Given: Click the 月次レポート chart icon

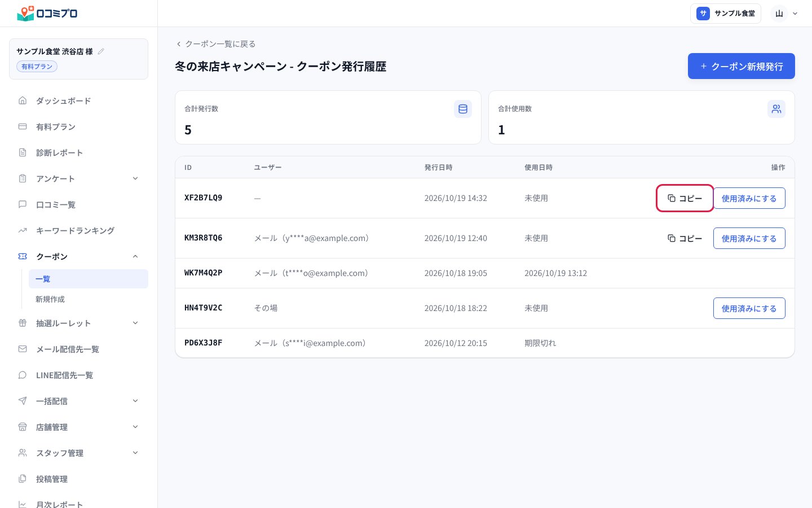Looking at the screenshot, I should [x=23, y=504].
